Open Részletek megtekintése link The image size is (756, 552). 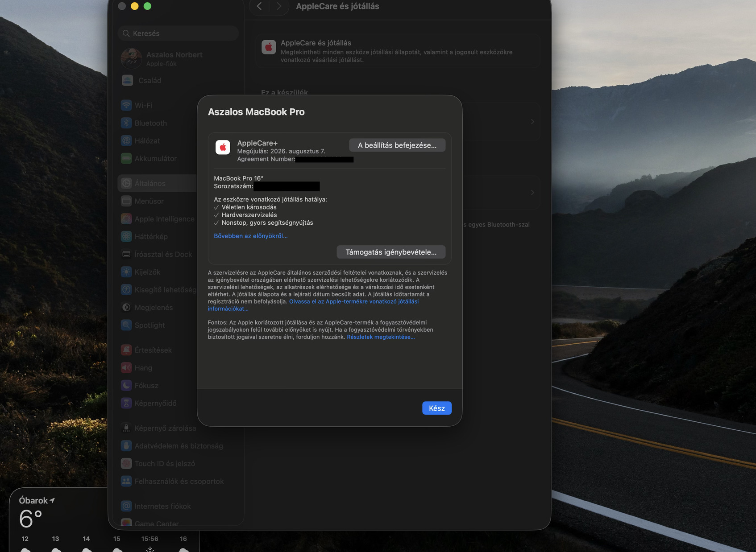pyautogui.click(x=381, y=337)
